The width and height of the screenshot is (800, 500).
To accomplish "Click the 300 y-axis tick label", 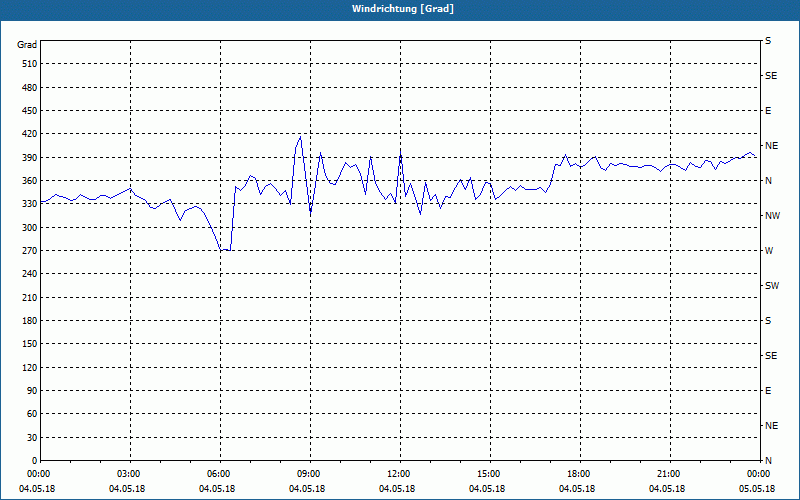I will [30, 228].
